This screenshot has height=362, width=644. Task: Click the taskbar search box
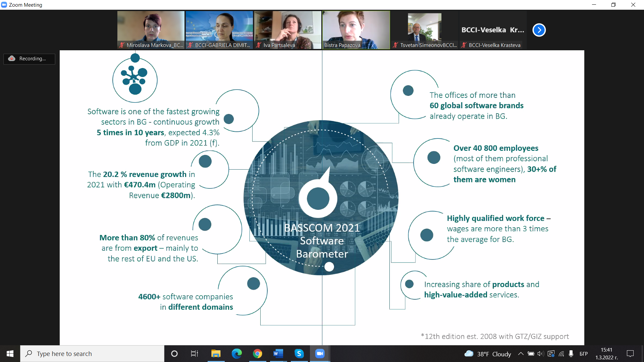[92, 354]
